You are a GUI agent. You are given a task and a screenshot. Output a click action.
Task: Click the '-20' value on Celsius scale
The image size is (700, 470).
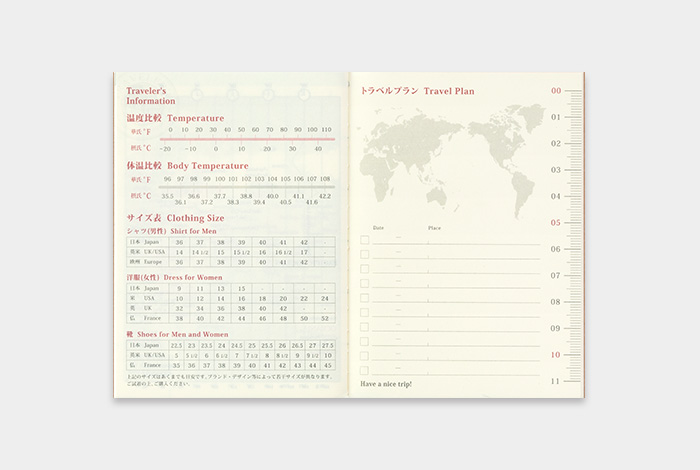pos(165,149)
